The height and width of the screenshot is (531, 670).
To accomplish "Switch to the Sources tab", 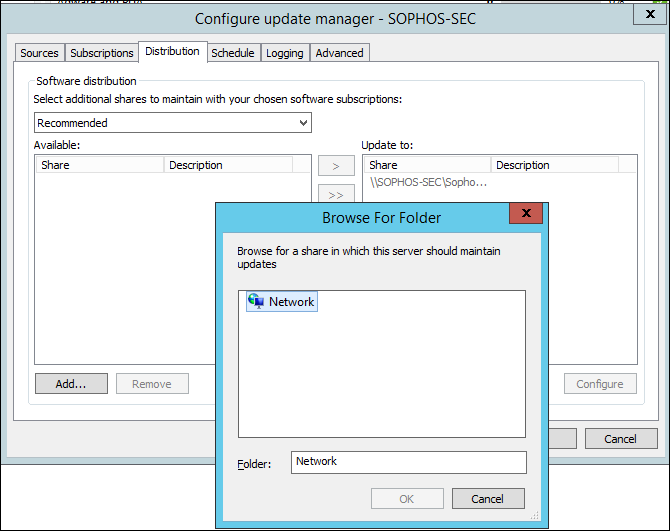I will (x=39, y=53).
